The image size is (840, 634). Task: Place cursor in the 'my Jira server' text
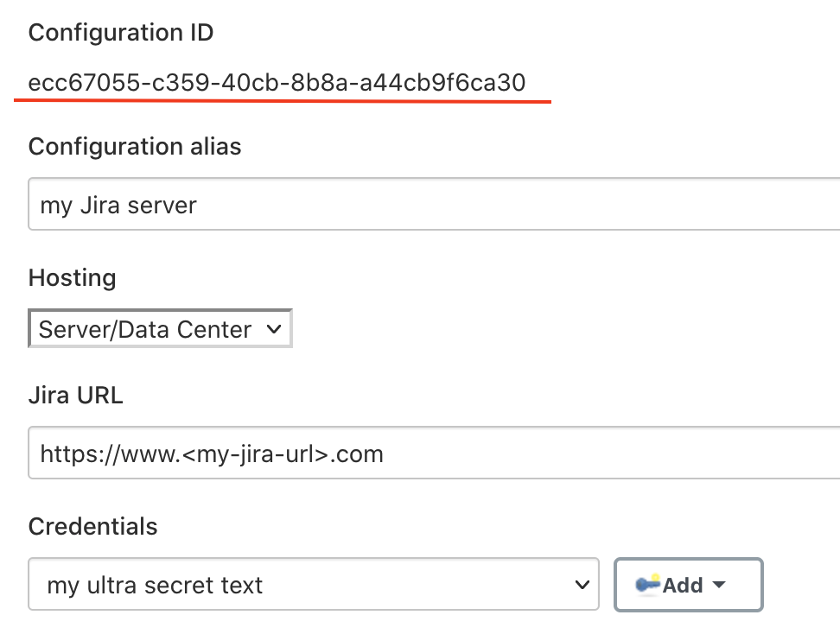(118, 206)
